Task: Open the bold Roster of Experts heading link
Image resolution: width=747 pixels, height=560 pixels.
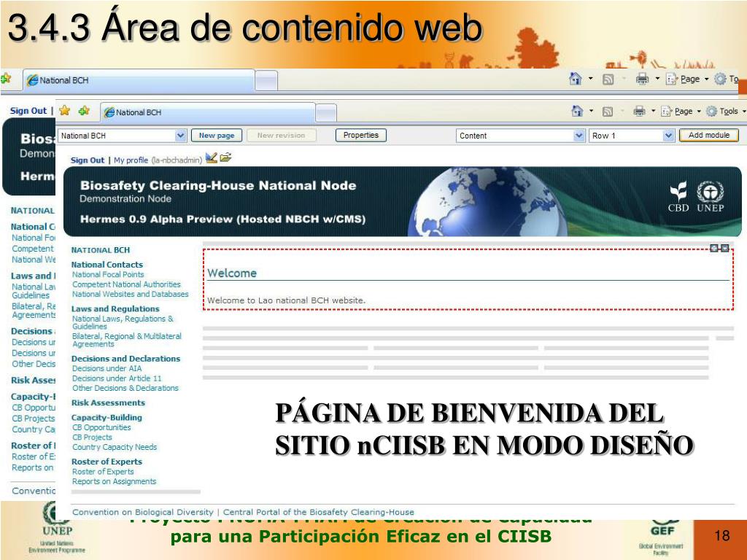Action: point(107,462)
